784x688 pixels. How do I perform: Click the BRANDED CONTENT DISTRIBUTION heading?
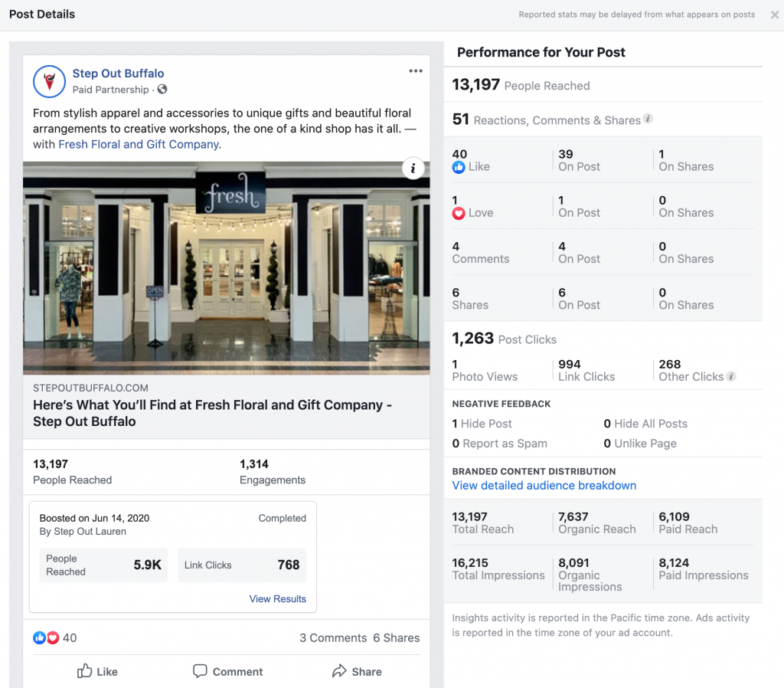click(x=534, y=471)
